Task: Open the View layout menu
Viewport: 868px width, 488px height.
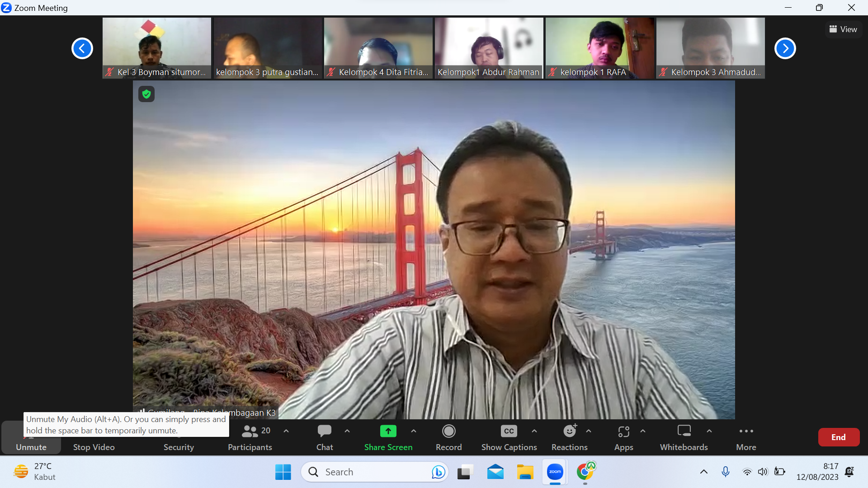Action: 843,29
